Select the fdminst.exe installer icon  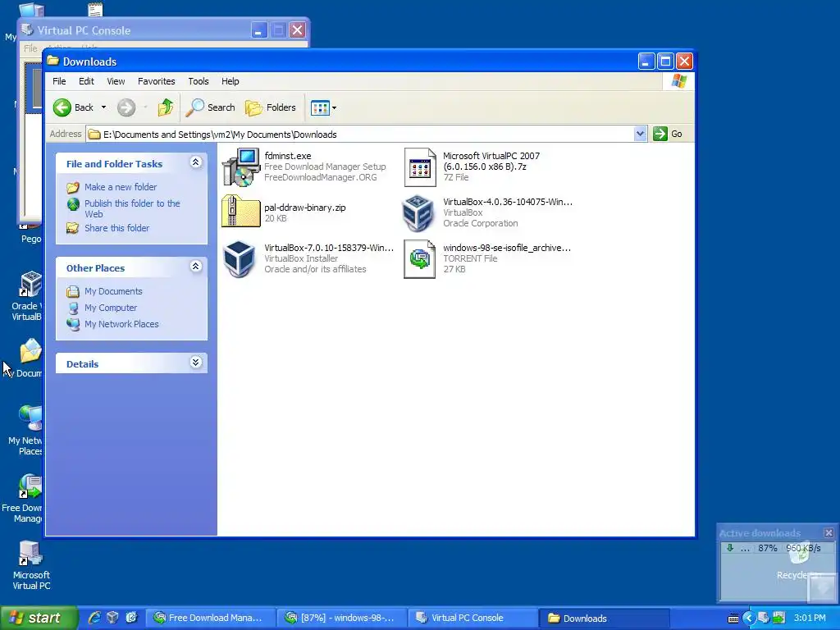coord(241,167)
